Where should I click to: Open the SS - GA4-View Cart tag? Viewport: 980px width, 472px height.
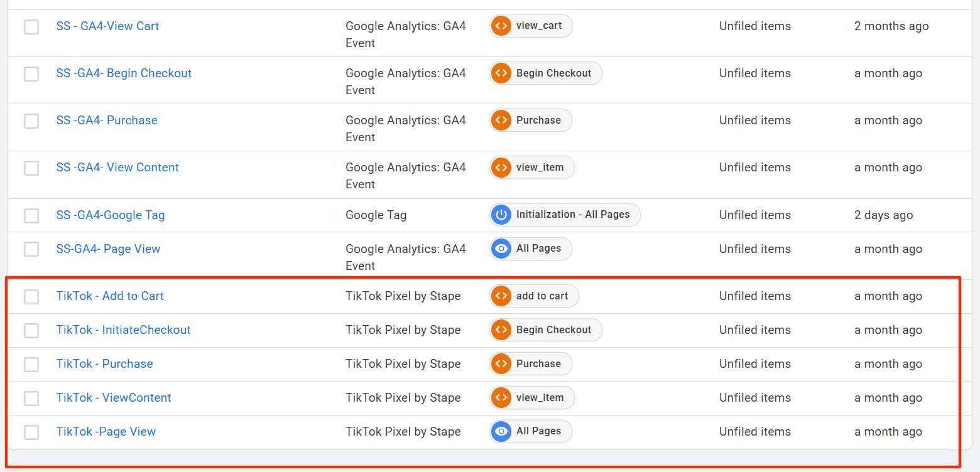coord(107,26)
